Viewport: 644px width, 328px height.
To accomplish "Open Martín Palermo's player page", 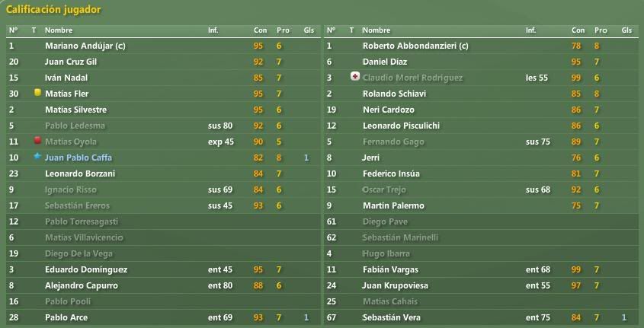I will click(393, 205).
